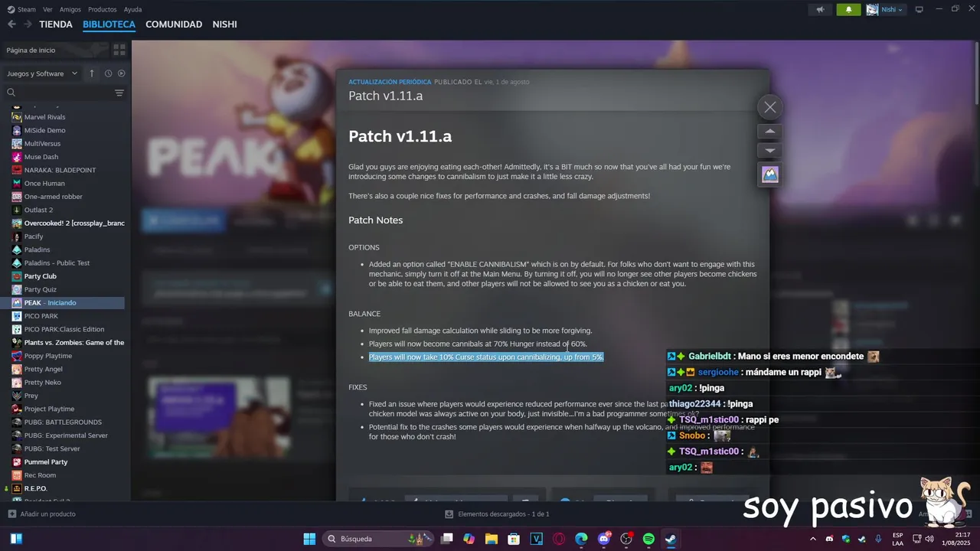Image resolution: width=980 pixels, height=551 pixels.
Task: Expand the Juegos y Software filter dropdown
Action: 42,73
